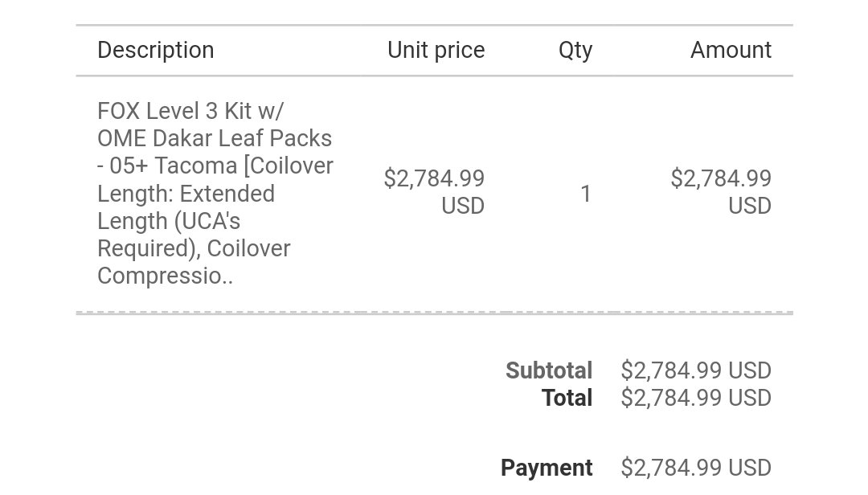Click the Length (UCA's line of the description
Viewport: 868px width, 495px height.
click(x=169, y=221)
